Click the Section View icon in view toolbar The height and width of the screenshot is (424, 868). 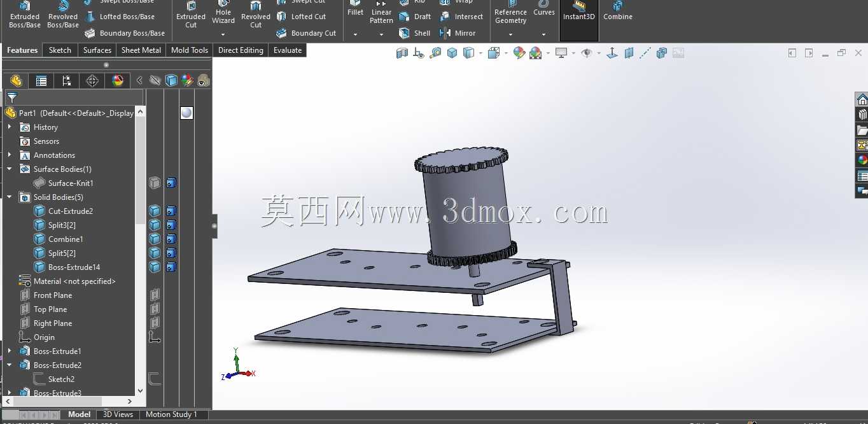(402, 53)
